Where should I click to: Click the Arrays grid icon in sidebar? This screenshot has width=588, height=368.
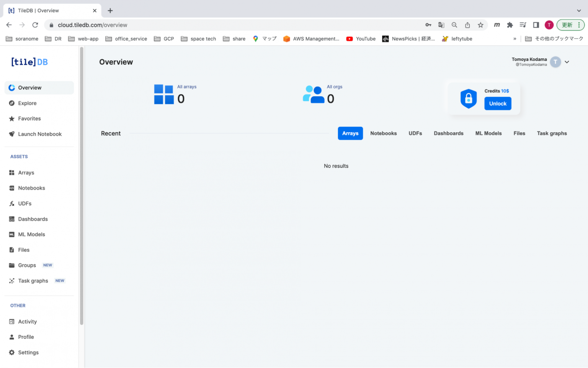coord(12,172)
